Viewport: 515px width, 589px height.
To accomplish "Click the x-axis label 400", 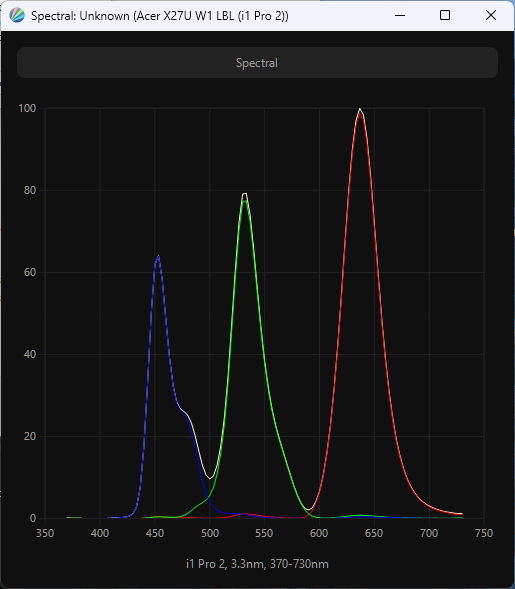I will pyautogui.click(x=100, y=533).
